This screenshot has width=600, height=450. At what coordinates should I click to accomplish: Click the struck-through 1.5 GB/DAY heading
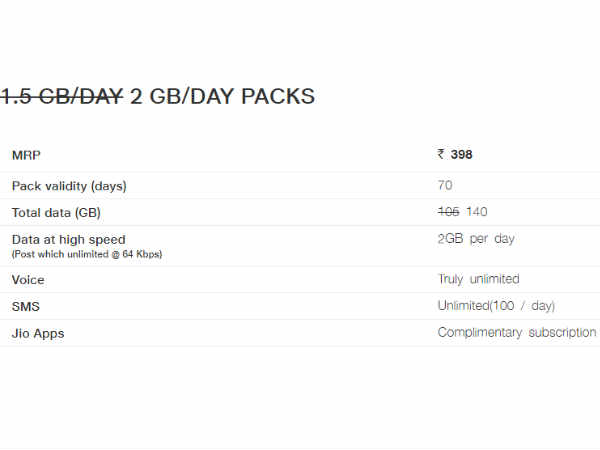[61, 96]
